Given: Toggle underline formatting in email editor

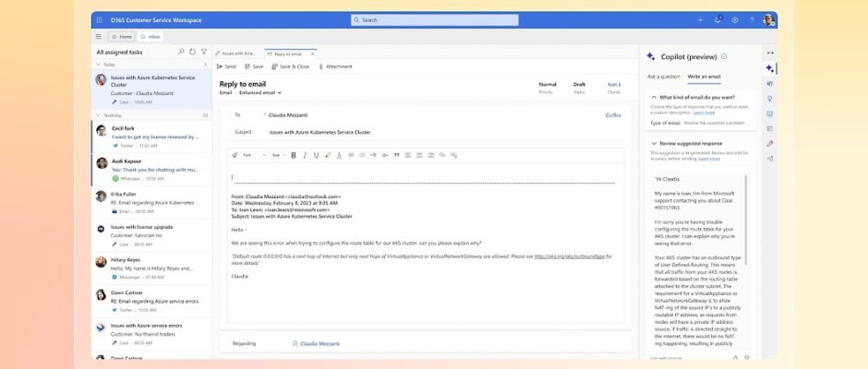Looking at the screenshot, I should (316, 155).
